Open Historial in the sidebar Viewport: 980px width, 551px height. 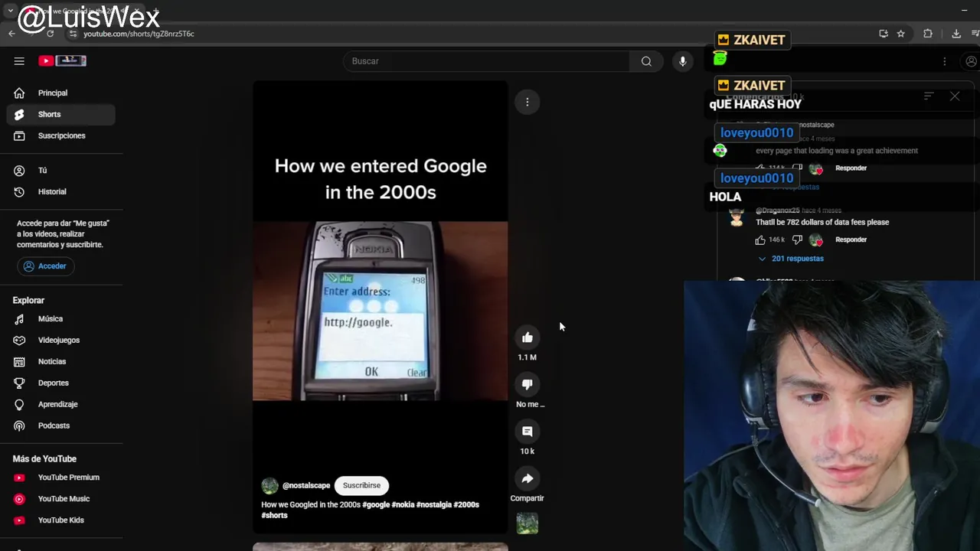(61, 191)
